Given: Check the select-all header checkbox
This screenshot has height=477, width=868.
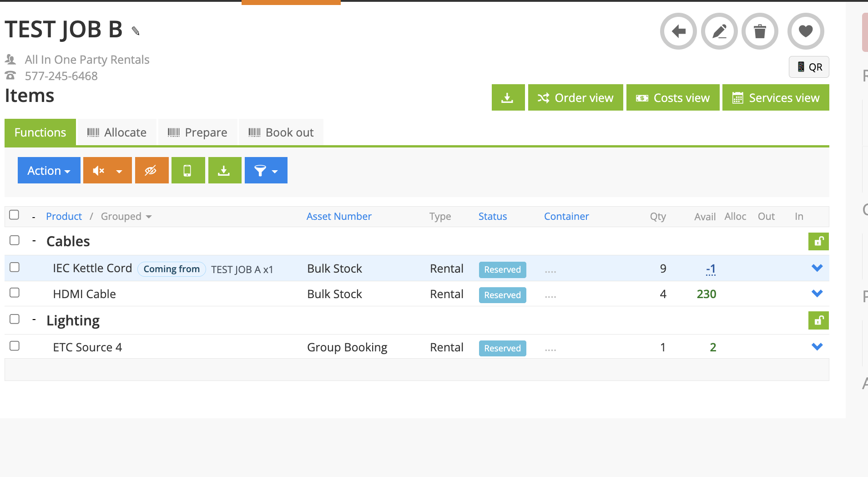Looking at the screenshot, I should [x=14, y=214].
